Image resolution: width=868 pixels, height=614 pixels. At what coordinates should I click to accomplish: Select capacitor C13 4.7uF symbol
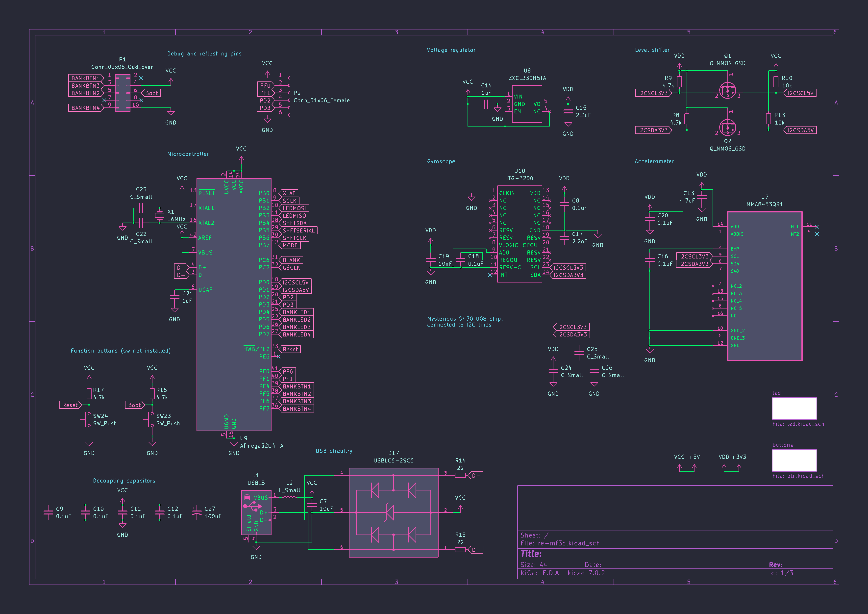coord(702,197)
